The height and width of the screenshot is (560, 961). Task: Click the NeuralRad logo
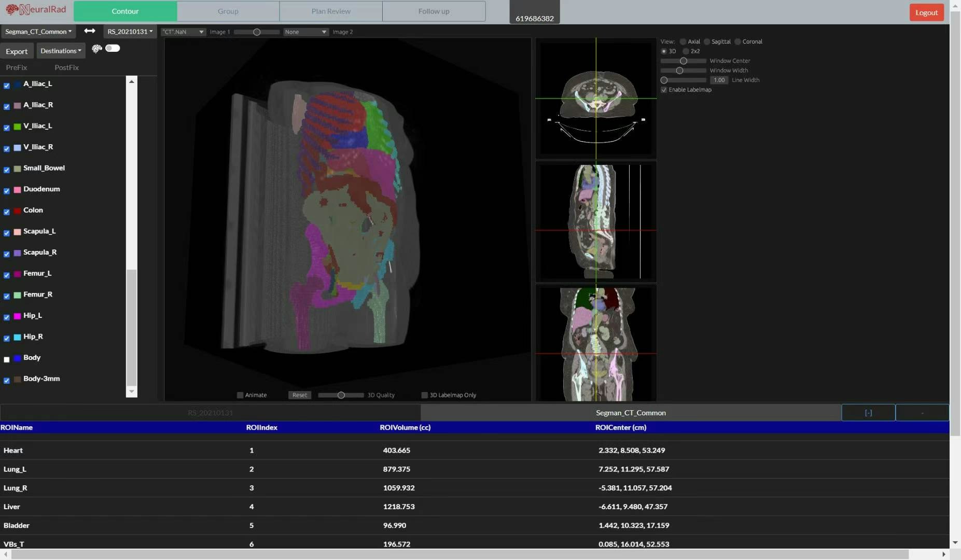pos(36,10)
